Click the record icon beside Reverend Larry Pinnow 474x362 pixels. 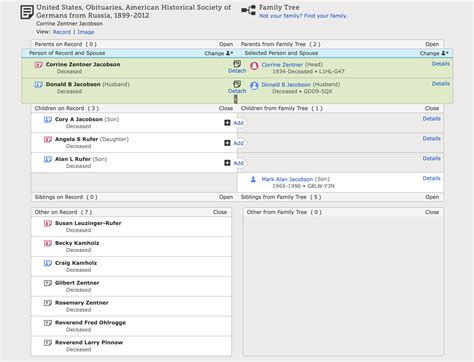(48, 343)
